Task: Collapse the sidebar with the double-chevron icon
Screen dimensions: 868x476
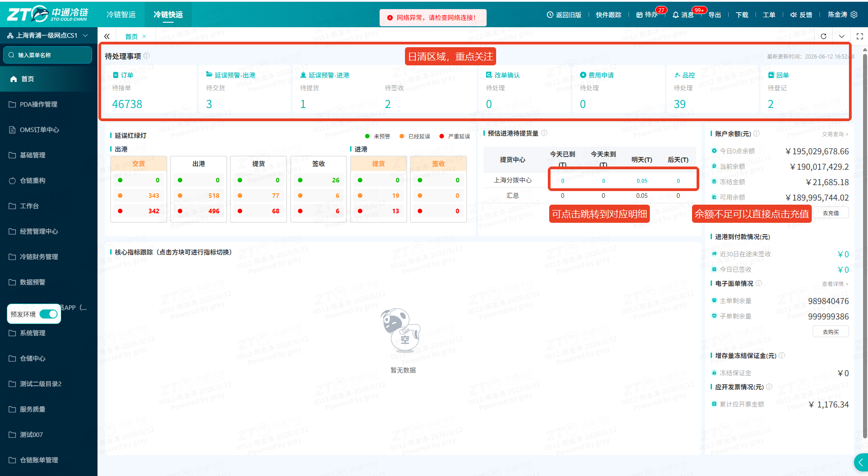Action: tap(107, 36)
